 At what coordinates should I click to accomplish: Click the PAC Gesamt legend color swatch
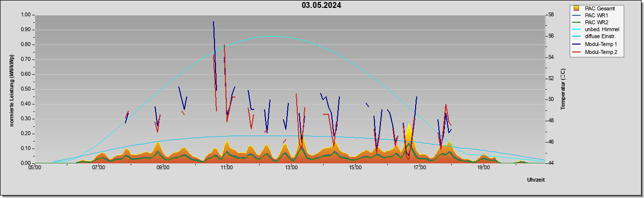(576, 8)
